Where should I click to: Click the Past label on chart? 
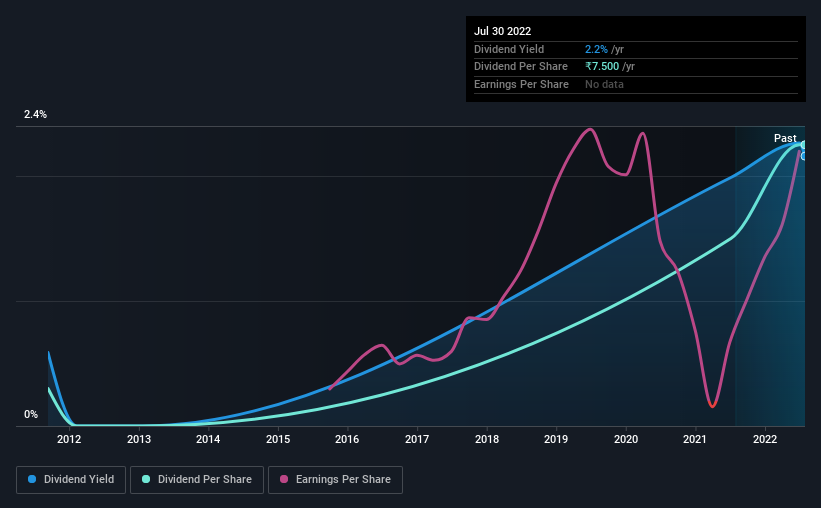pyautogui.click(x=785, y=138)
